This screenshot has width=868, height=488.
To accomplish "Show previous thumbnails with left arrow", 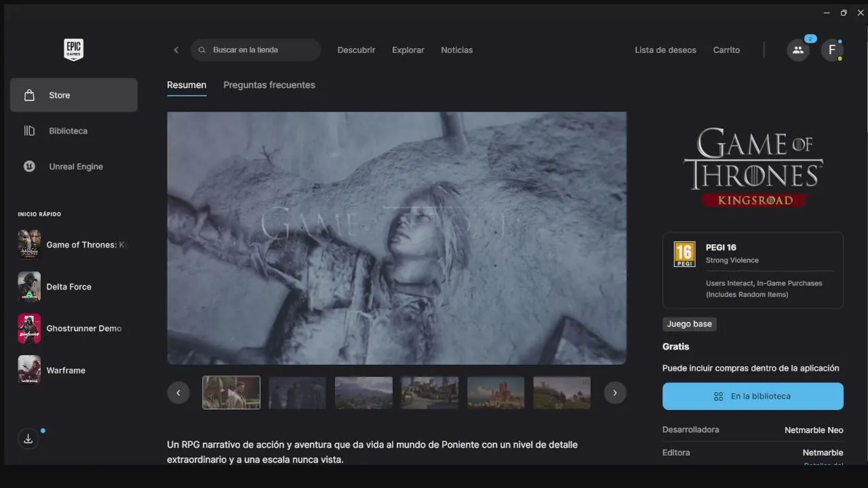I will tap(178, 392).
